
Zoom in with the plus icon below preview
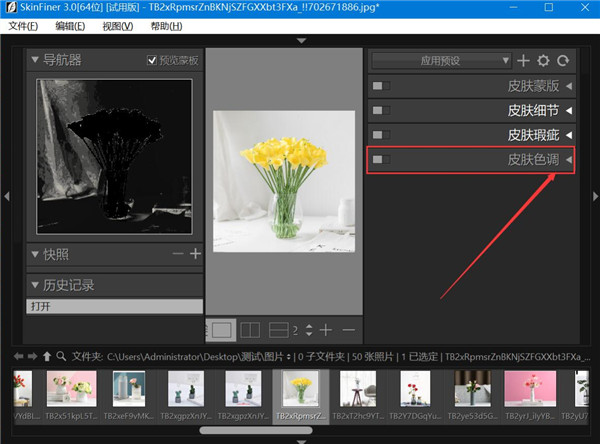click(327, 329)
